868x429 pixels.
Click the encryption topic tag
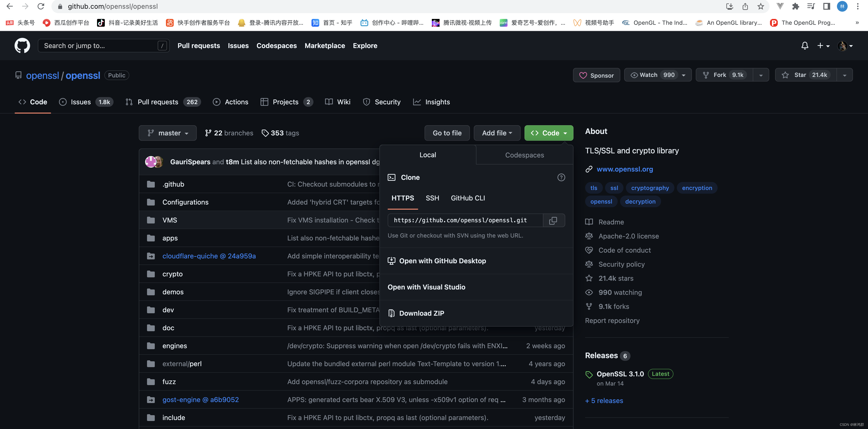click(x=697, y=188)
